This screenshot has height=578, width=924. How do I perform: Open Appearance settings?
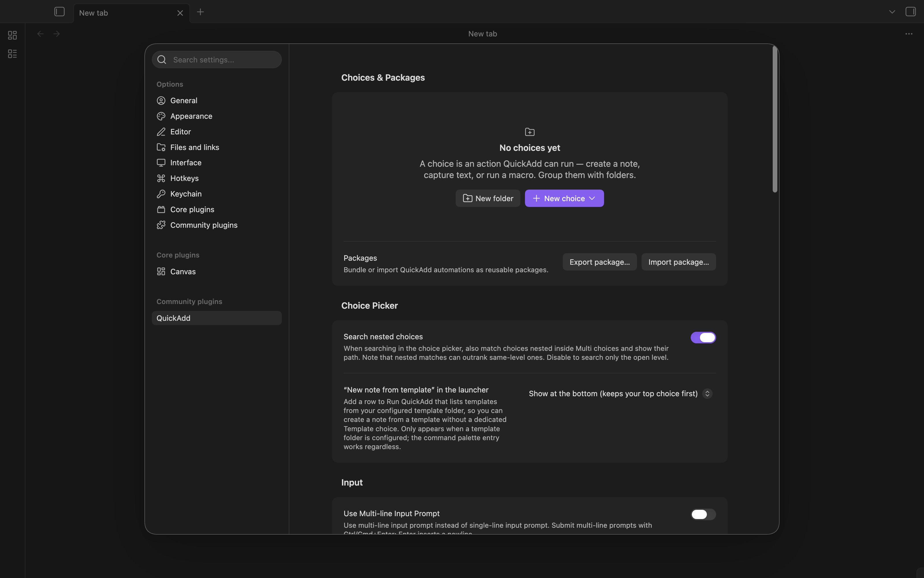(x=217, y=116)
